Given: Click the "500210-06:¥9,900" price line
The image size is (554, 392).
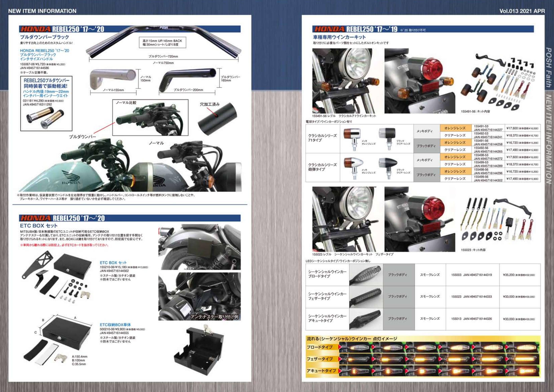Looking at the screenshot, I should [x=122, y=329].
